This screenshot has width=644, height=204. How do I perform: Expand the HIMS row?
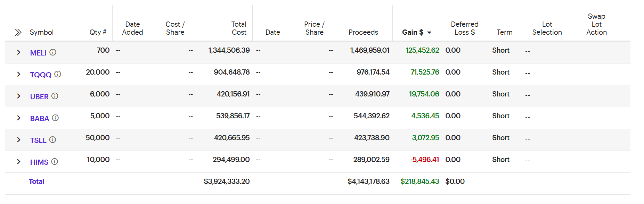(x=19, y=162)
